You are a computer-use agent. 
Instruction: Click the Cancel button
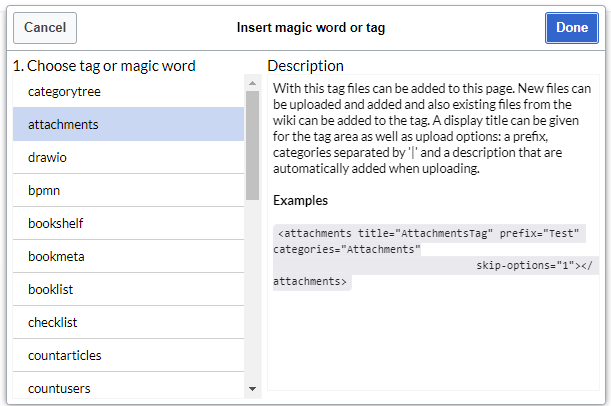point(45,28)
